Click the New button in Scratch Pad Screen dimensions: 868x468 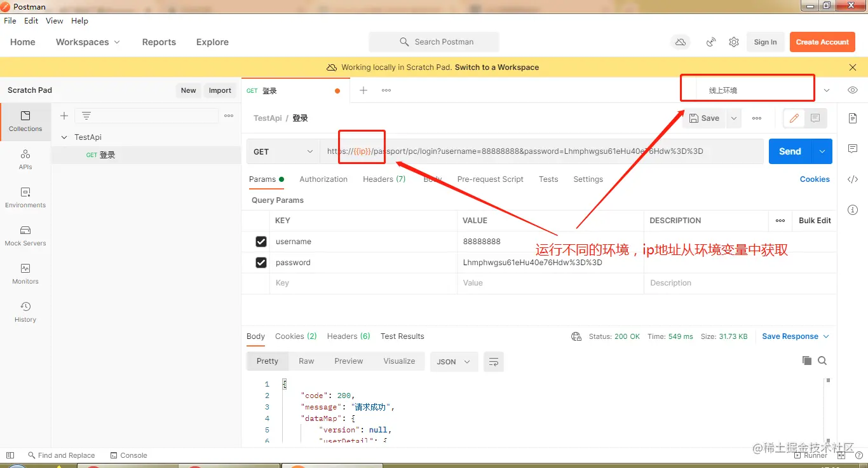(x=188, y=90)
